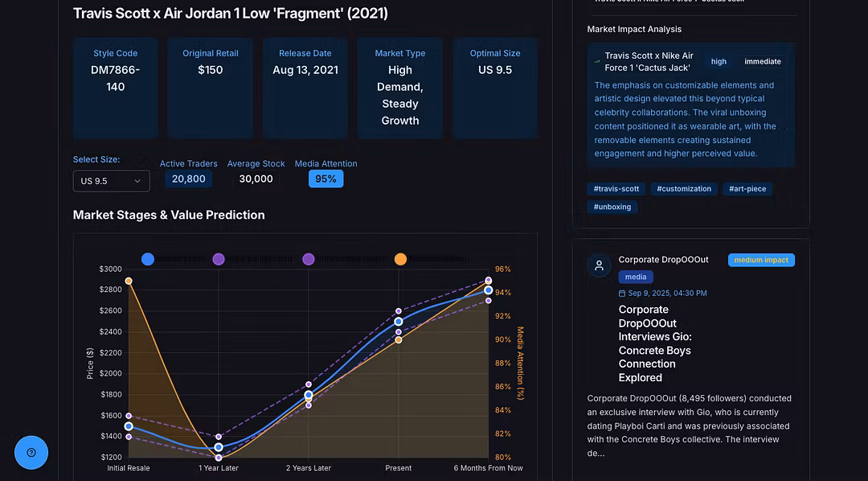Click the blue price point at 1 Year Later
This screenshot has height=481, width=868.
point(219,447)
